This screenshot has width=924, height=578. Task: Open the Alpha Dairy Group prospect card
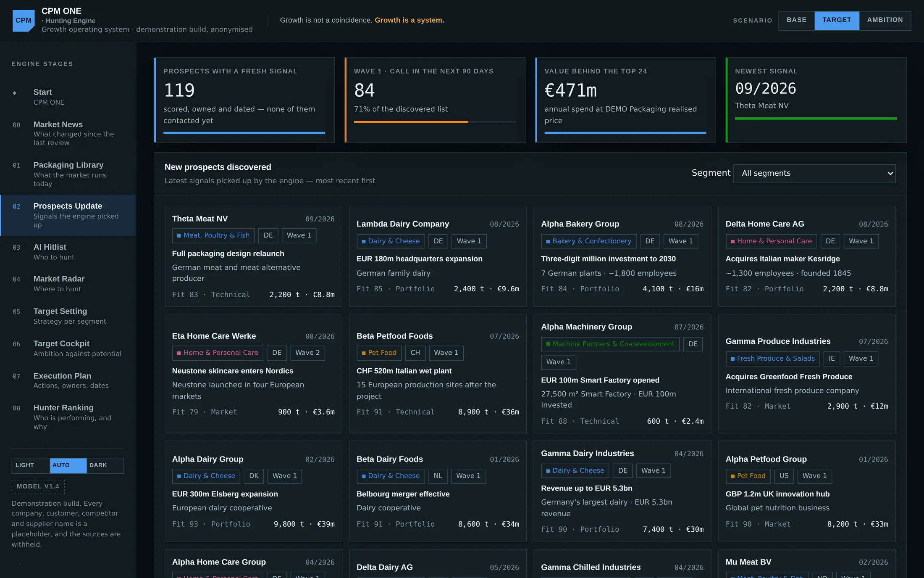[x=253, y=491]
